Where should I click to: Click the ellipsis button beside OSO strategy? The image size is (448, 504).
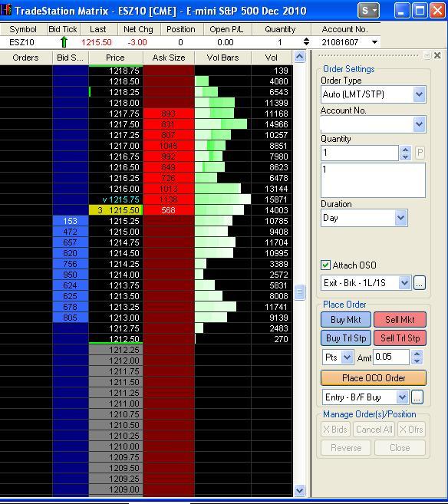coord(420,283)
